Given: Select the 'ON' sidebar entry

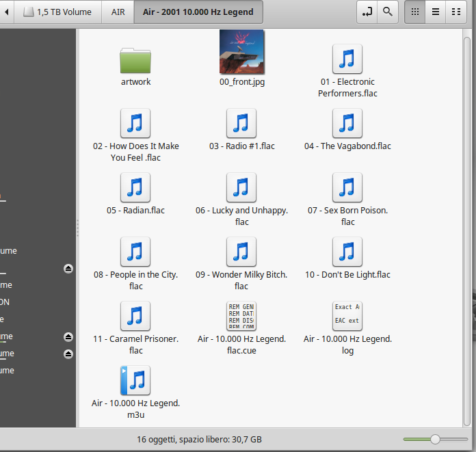Looking at the screenshot, I should [x=5, y=302].
